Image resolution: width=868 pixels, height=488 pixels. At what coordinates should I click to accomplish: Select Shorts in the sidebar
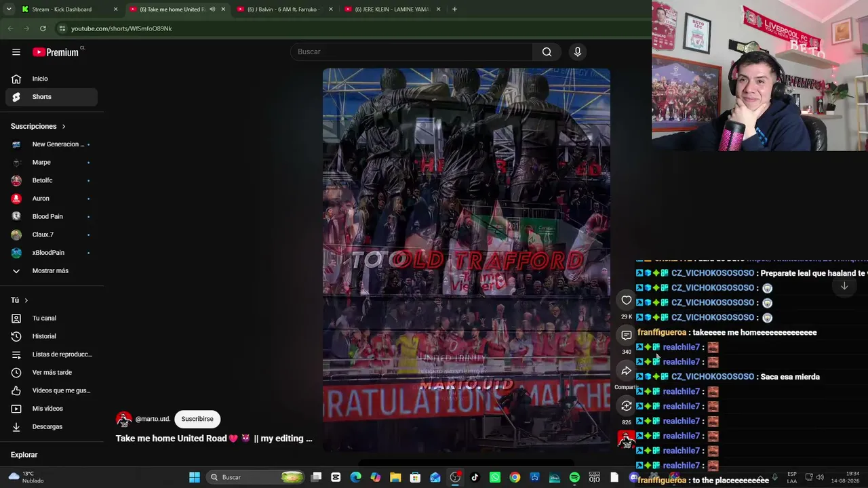pyautogui.click(x=52, y=97)
